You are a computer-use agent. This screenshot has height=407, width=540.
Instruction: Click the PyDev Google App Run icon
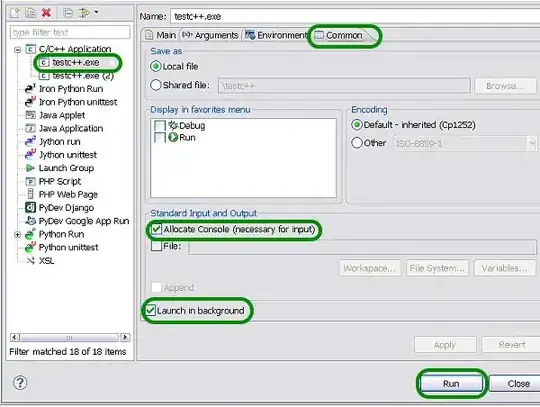pos(30,221)
